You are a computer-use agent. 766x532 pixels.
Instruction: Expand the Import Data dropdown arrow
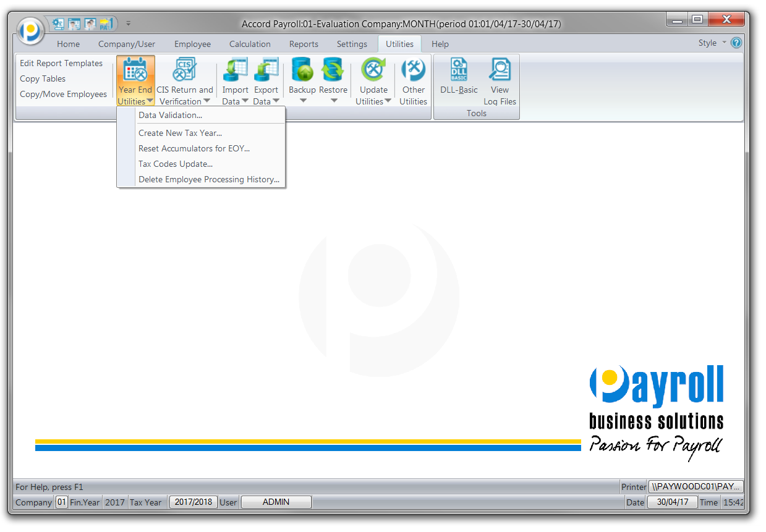[245, 102]
